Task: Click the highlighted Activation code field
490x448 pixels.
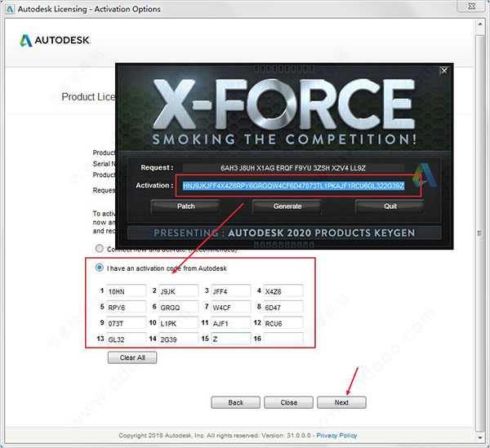Action: pyautogui.click(x=293, y=186)
